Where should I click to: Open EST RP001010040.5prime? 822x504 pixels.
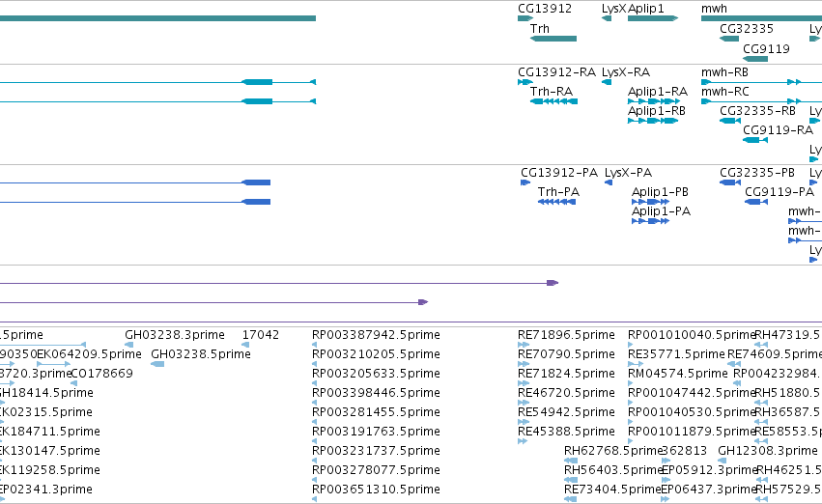click(692, 335)
